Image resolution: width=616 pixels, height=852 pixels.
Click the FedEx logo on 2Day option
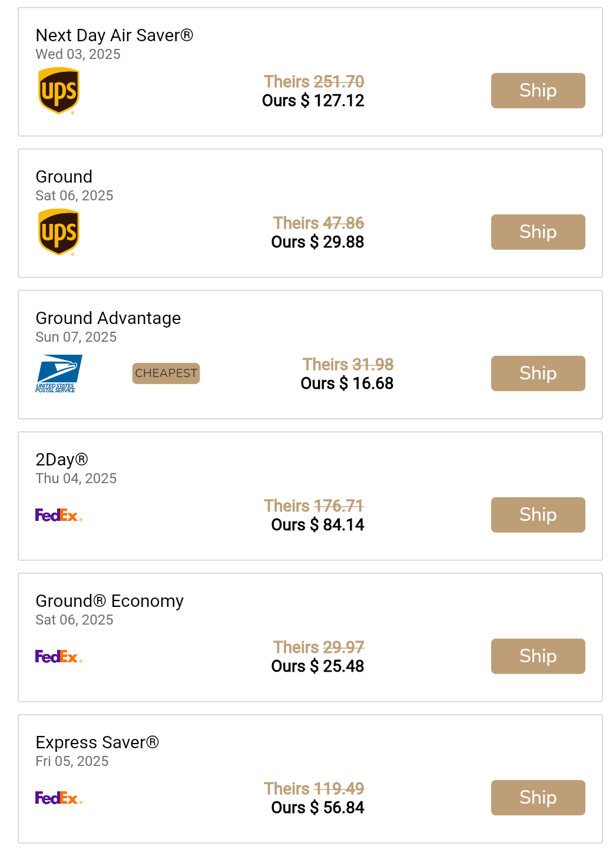point(58,516)
